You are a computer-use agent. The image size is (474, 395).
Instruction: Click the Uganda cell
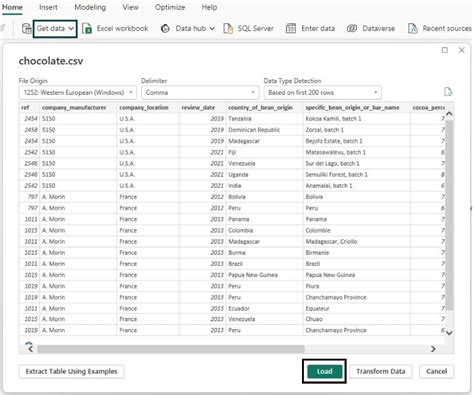(x=265, y=175)
